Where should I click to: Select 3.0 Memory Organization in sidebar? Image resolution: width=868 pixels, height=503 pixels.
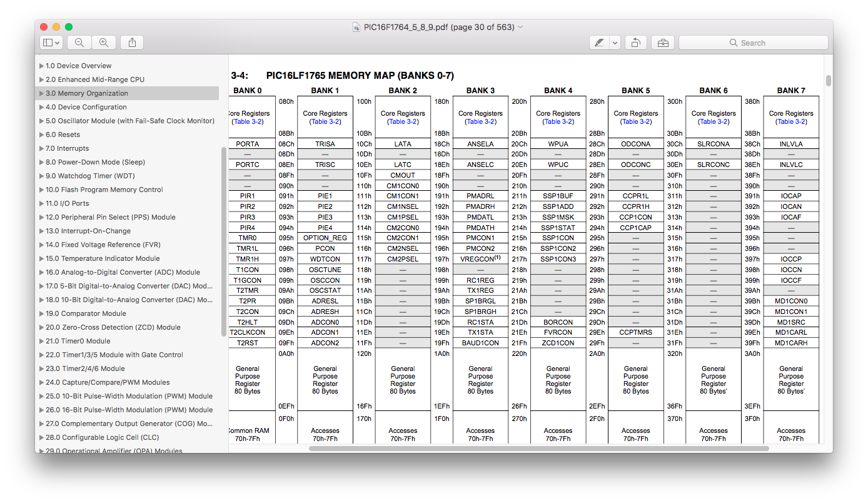pyautogui.click(x=87, y=93)
